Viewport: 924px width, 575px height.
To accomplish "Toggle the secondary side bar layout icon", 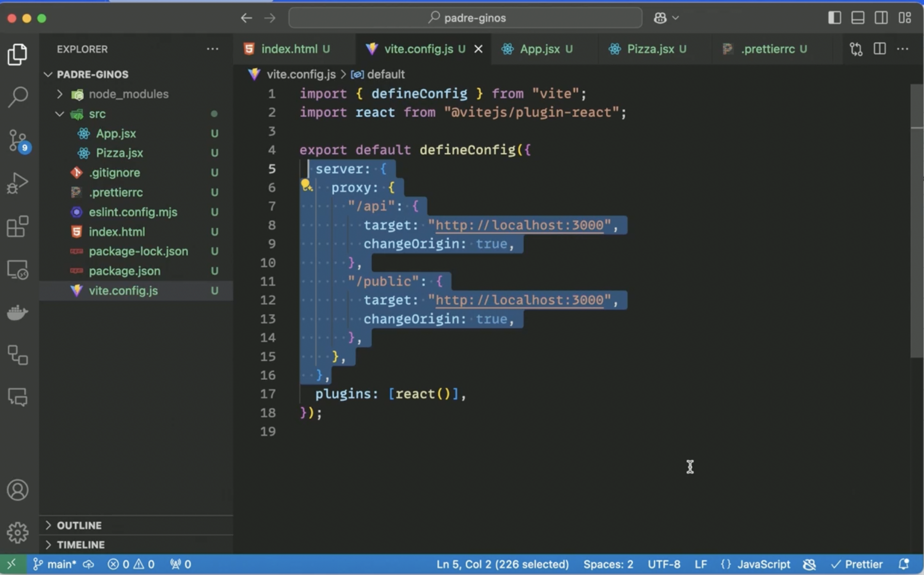I will [881, 18].
